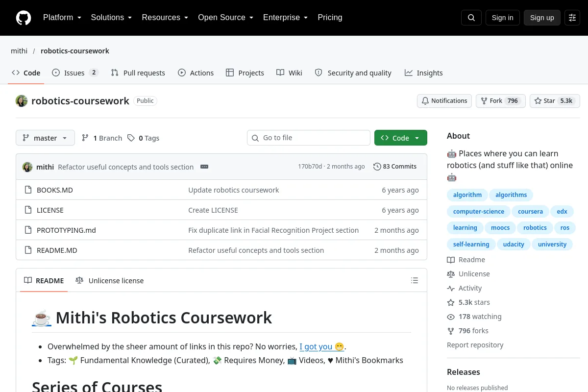Switch to the Wiki tab
Viewport: 588px width, 392px height.
click(x=289, y=73)
